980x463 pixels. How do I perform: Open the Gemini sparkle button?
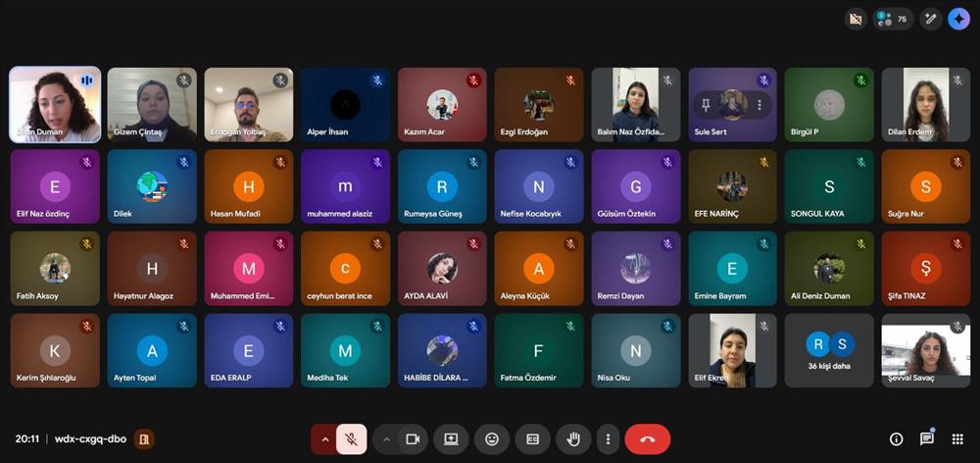(958, 19)
